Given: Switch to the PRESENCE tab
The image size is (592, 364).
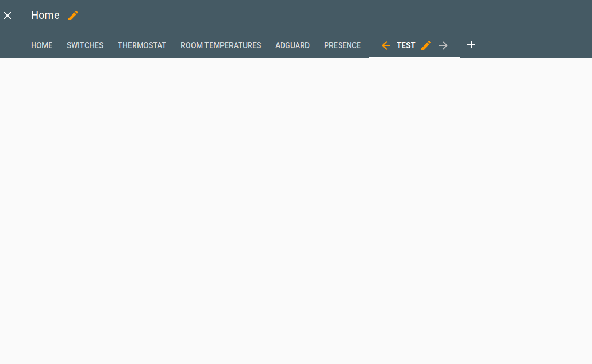Looking at the screenshot, I should tap(342, 45).
